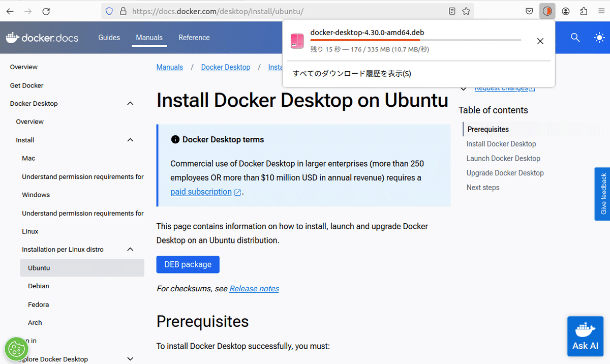Open the Ask AI Docker assistant
Screen dimensions: 610x364
click(x=585, y=336)
